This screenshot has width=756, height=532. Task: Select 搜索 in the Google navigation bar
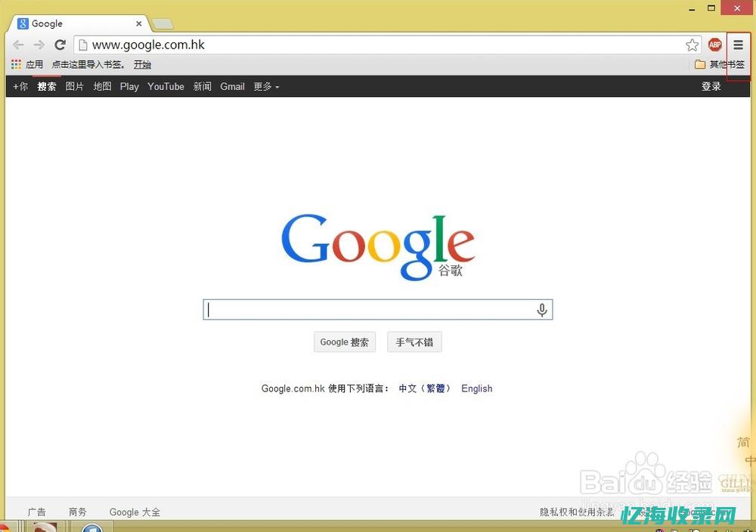[47, 86]
